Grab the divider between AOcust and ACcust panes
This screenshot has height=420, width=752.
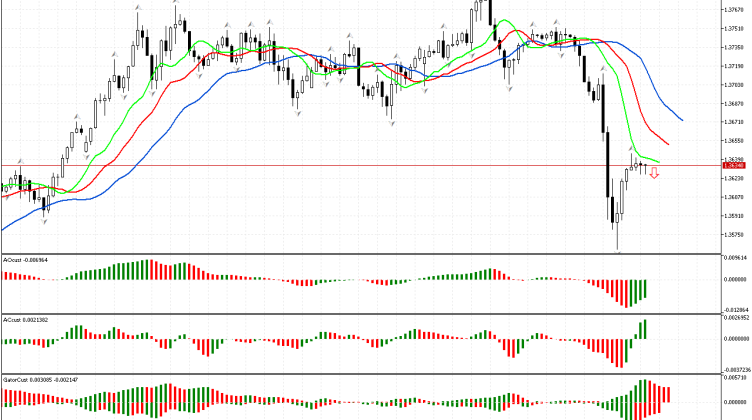point(360,314)
